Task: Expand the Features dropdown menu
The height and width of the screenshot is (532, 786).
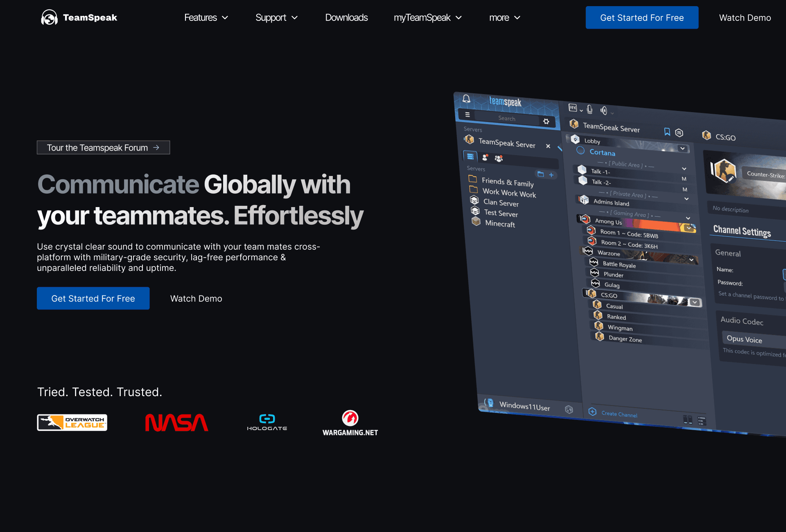Action: point(206,18)
